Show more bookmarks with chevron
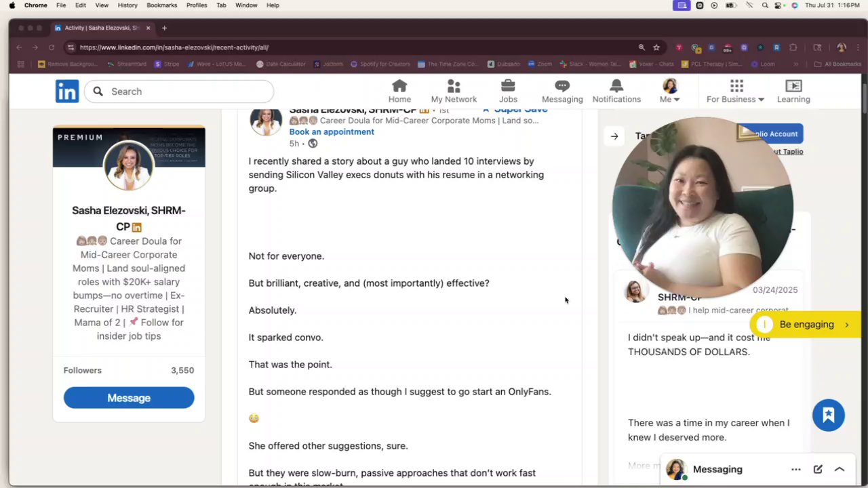This screenshot has height=488, width=868. pyautogui.click(x=796, y=64)
